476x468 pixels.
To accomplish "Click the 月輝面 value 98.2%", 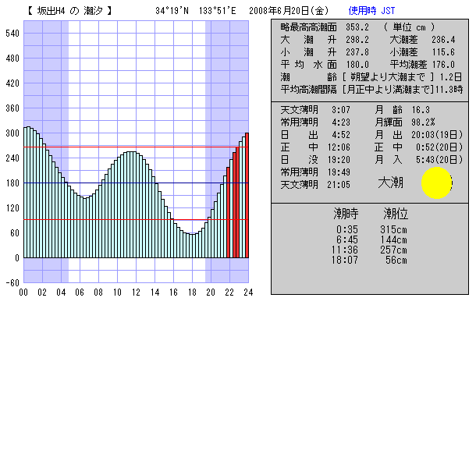I will click(x=423, y=122).
